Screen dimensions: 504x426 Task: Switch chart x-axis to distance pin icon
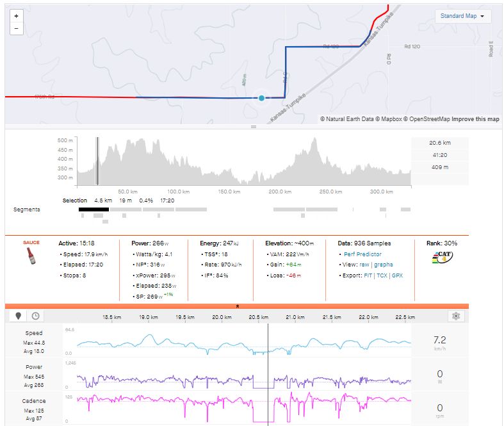[x=19, y=316]
